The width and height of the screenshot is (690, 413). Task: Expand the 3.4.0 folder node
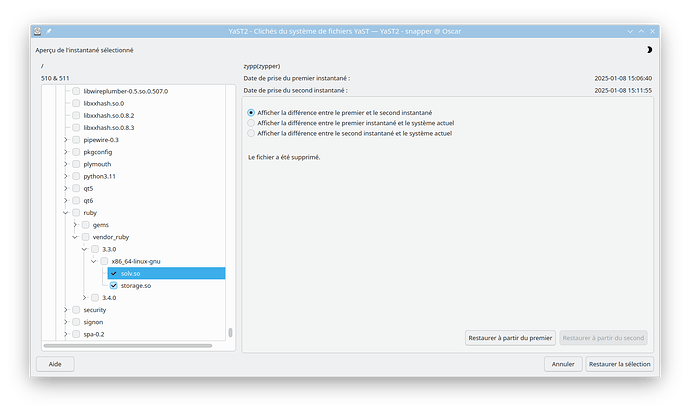click(x=85, y=298)
